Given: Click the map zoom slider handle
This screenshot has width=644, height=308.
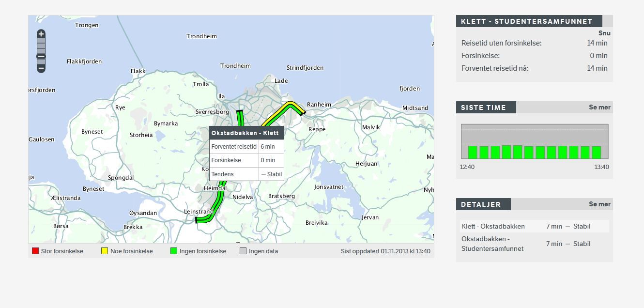Looking at the screenshot, I should pyautogui.click(x=41, y=57).
